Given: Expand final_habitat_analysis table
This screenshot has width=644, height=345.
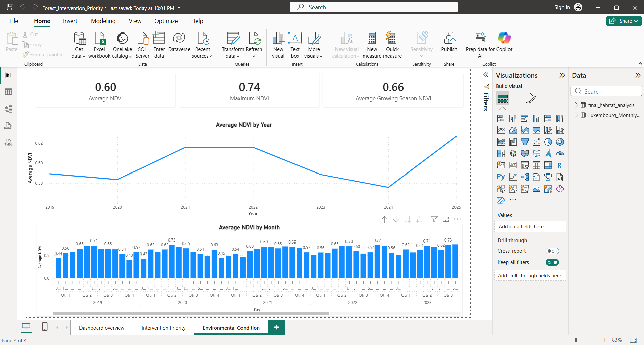Looking at the screenshot, I should tap(576, 105).
